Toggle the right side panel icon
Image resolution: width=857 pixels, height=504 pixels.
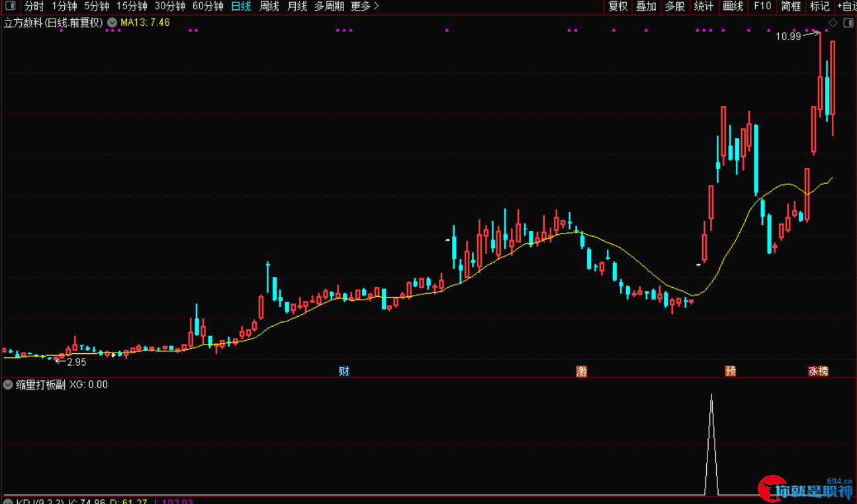(x=847, y=22)
